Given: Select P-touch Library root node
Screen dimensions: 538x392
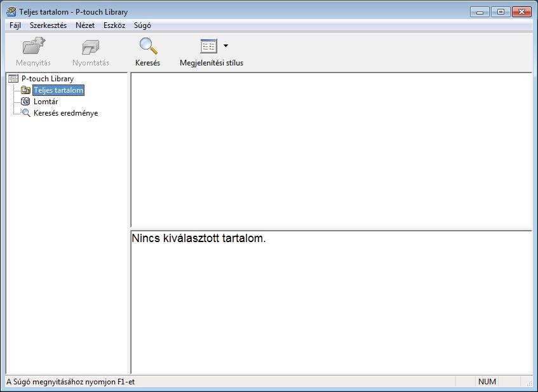Looking at the screenshot, I should tap(48, 79).
